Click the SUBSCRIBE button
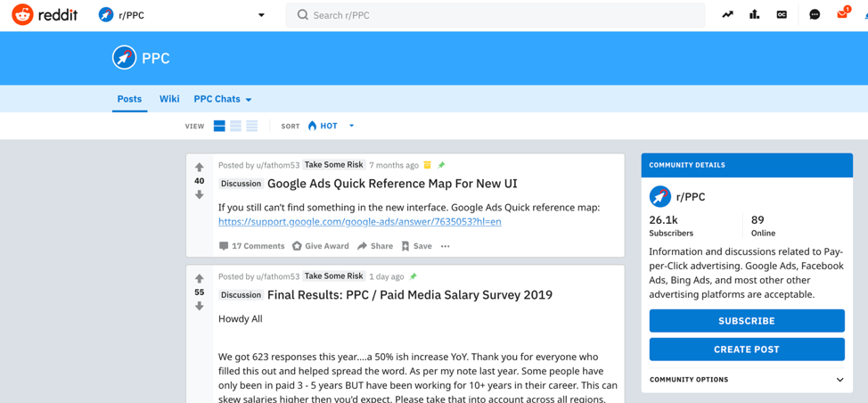 pos(747,321)
